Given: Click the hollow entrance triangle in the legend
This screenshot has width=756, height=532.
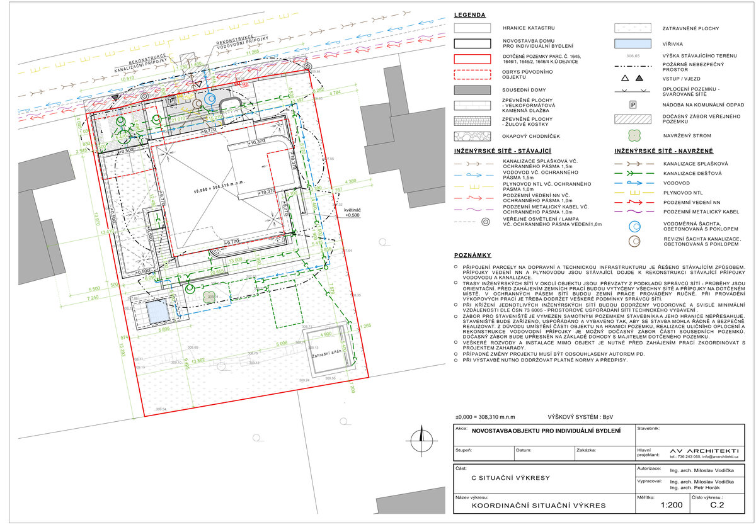Looking at the screenshot, I should pyautogui.click(x=625, y=77).
